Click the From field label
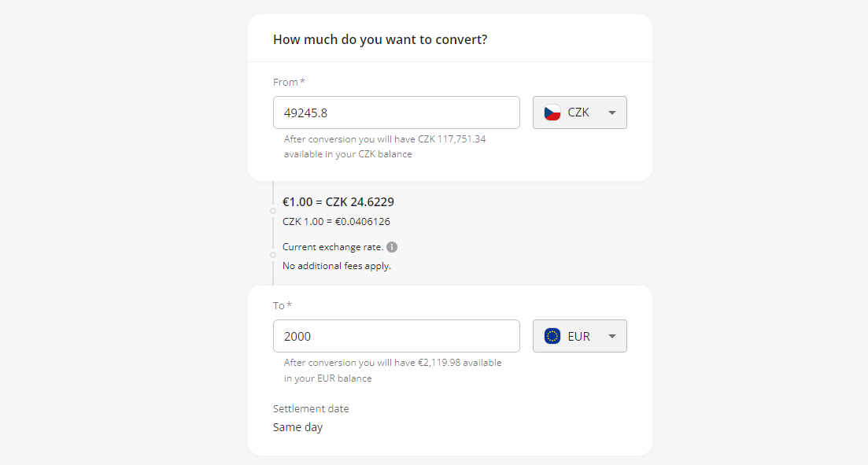 289,82
